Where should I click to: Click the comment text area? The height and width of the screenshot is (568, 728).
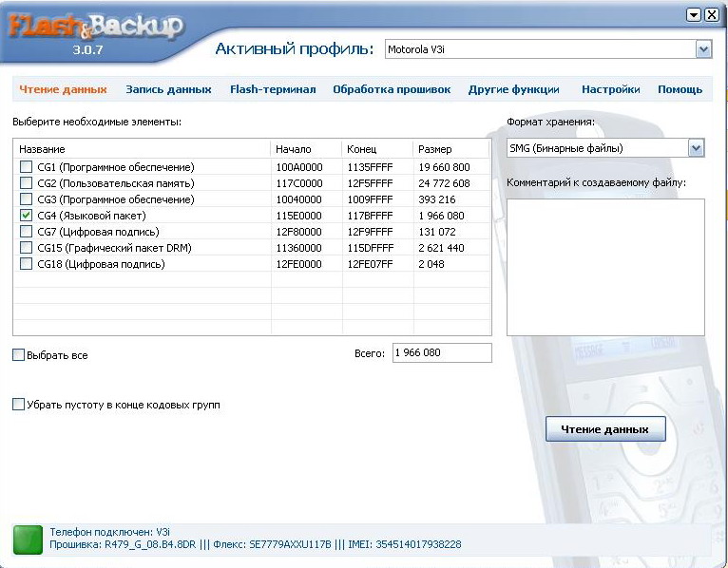(x=605, y=267)
